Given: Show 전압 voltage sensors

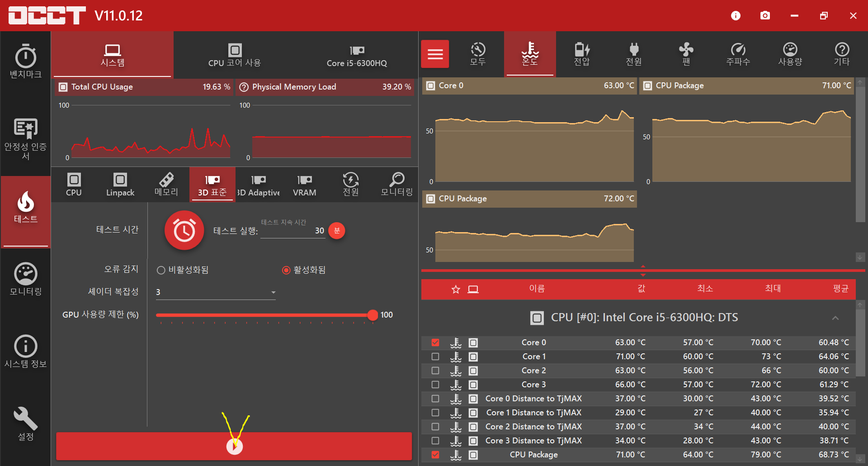Looking at the screenshot, I should pos(582,54).
